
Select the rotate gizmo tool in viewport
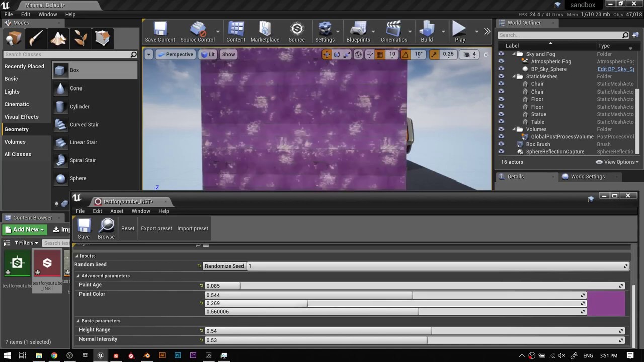(x=337, y=54)
